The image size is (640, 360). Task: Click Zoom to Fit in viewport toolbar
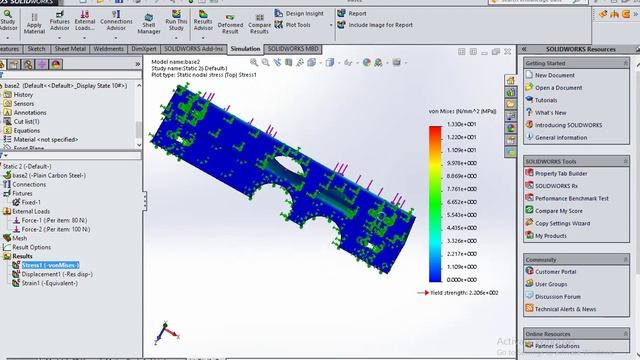[254, 62]
